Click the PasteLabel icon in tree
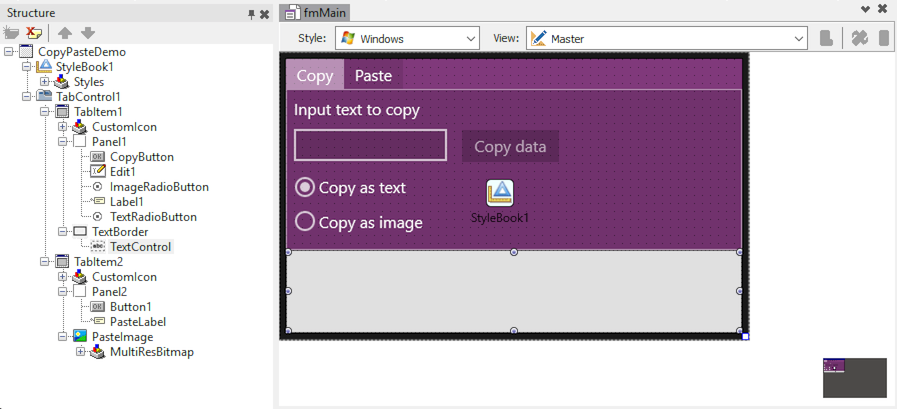This screenshot has height=409, width=897. click(x=98, y=321)
